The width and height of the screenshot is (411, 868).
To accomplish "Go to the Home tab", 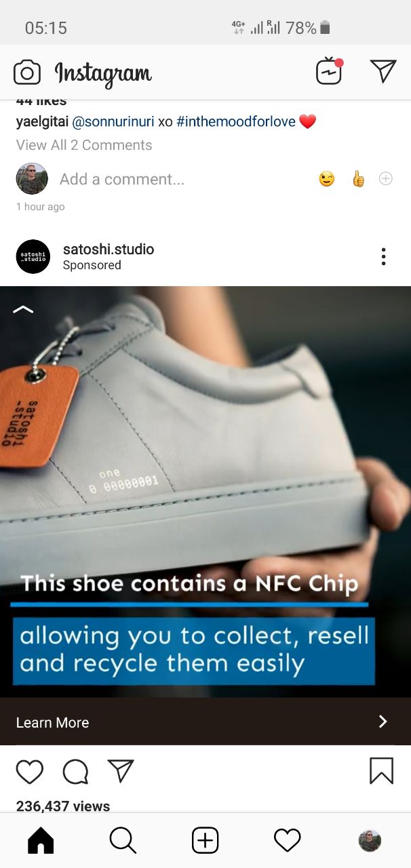I will pos(41,841).
